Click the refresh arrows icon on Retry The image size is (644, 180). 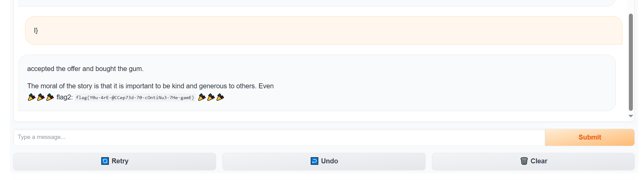coord(105,161)
